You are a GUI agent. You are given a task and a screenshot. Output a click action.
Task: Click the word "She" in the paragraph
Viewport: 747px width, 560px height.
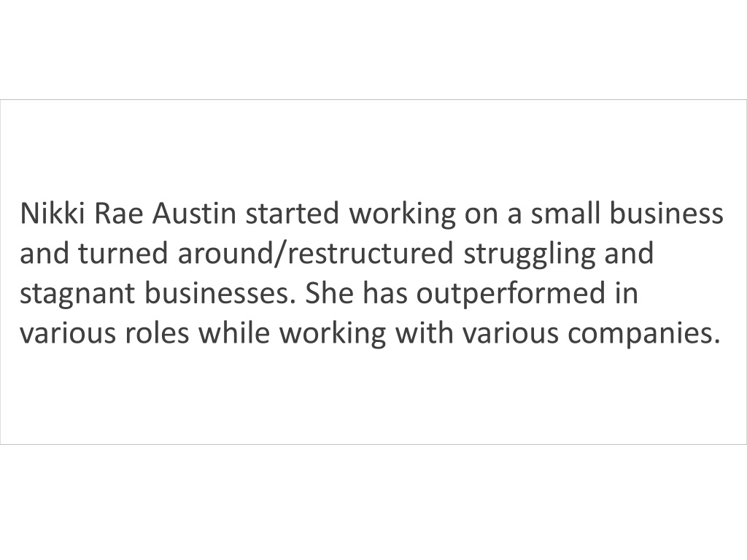point(330,293)
